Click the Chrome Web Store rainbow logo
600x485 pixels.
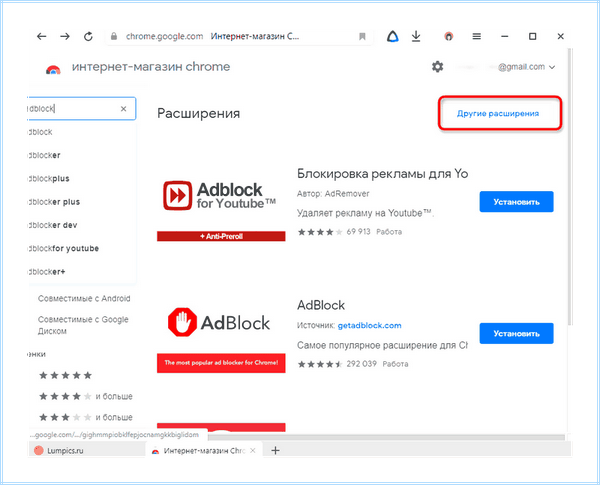pos(53,69)
